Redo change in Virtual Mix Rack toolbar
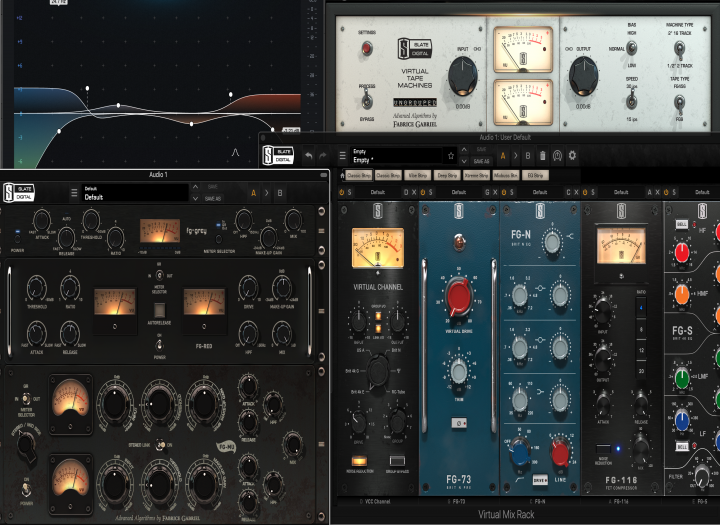The height and width of the screenshot is (525, 720). 323,156
